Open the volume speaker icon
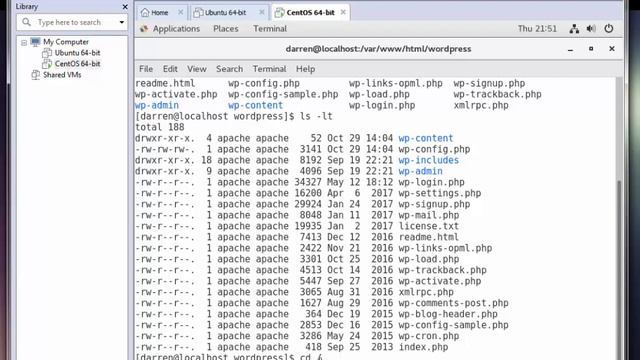Viewport: 640px width, 360px height. click(x=591, y=29)
